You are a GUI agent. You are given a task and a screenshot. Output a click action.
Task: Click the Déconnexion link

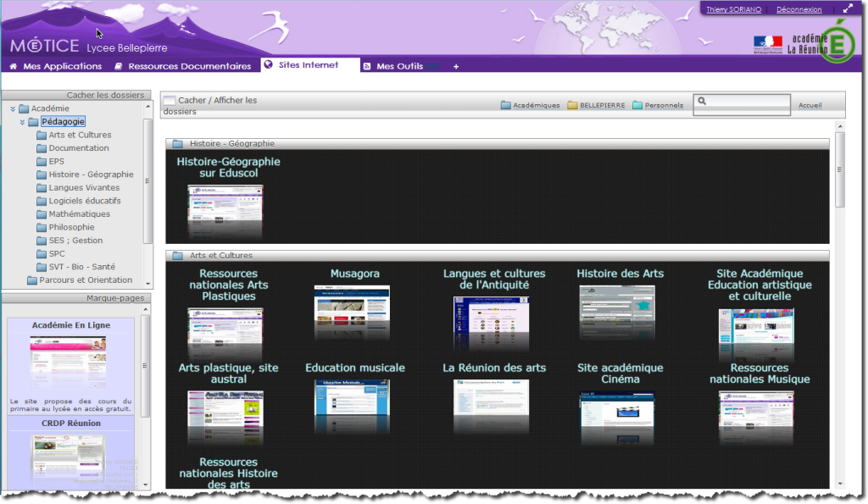pyautogui.click(x=799, y=10)
